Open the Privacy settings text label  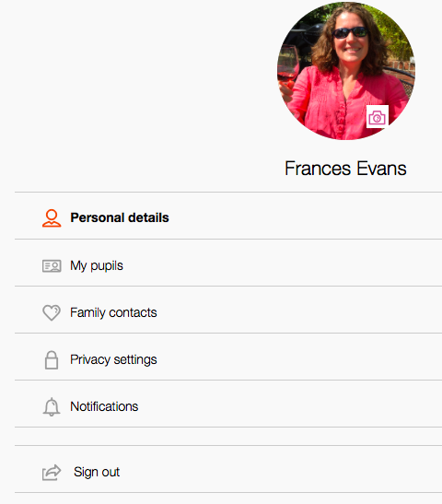coord(113,359)
